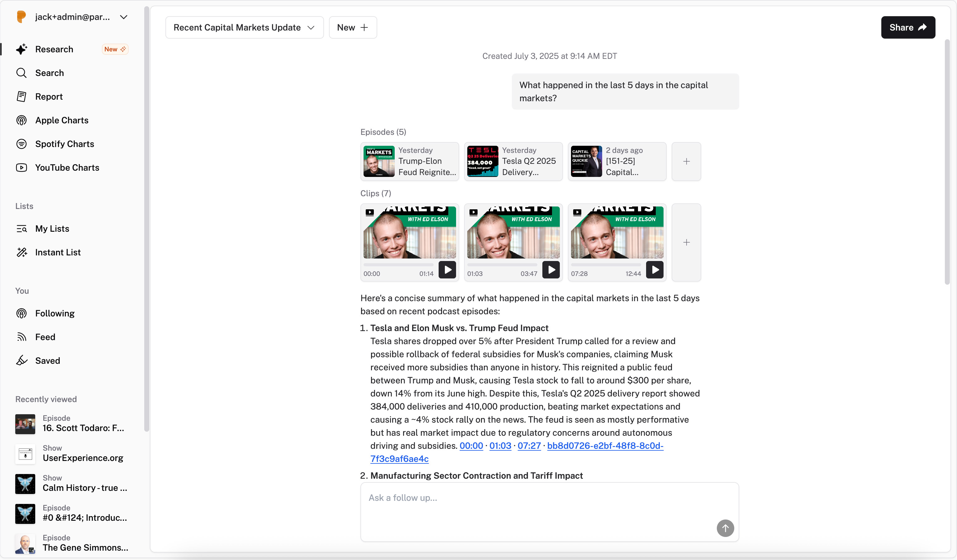The image size is (957, 560).
Task: Go to YouTube Charts page
Action: click(x=67, y=168)
